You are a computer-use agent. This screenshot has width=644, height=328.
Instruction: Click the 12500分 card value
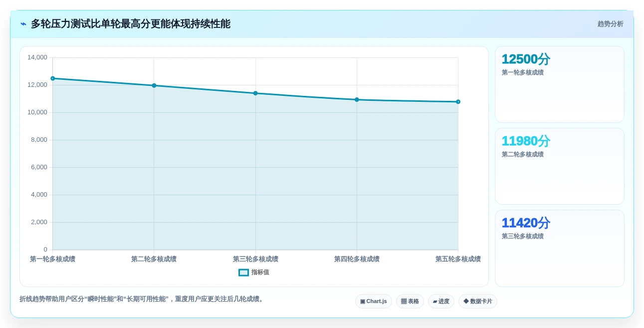[x=526, y=59]
